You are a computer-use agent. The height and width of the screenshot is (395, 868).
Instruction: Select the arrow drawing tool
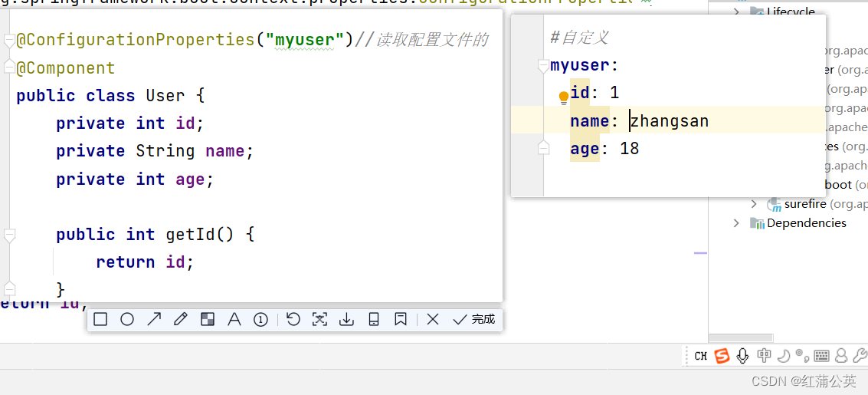pos(154,319)
